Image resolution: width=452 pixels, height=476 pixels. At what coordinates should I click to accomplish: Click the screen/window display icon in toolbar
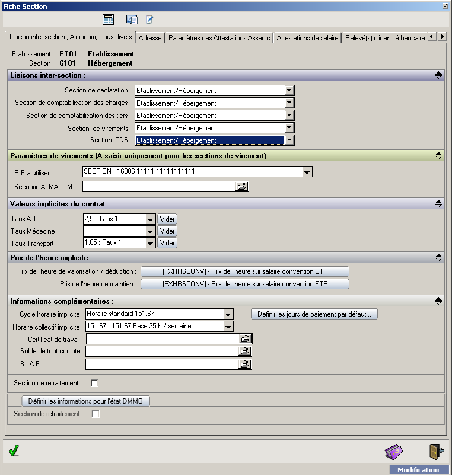click(x=132, y=20)
